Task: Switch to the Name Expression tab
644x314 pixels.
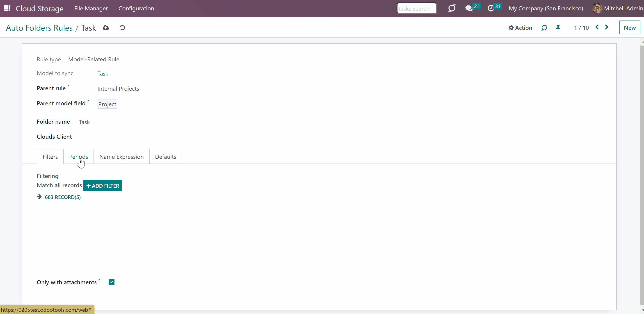Action: click(x=121, y=157)
